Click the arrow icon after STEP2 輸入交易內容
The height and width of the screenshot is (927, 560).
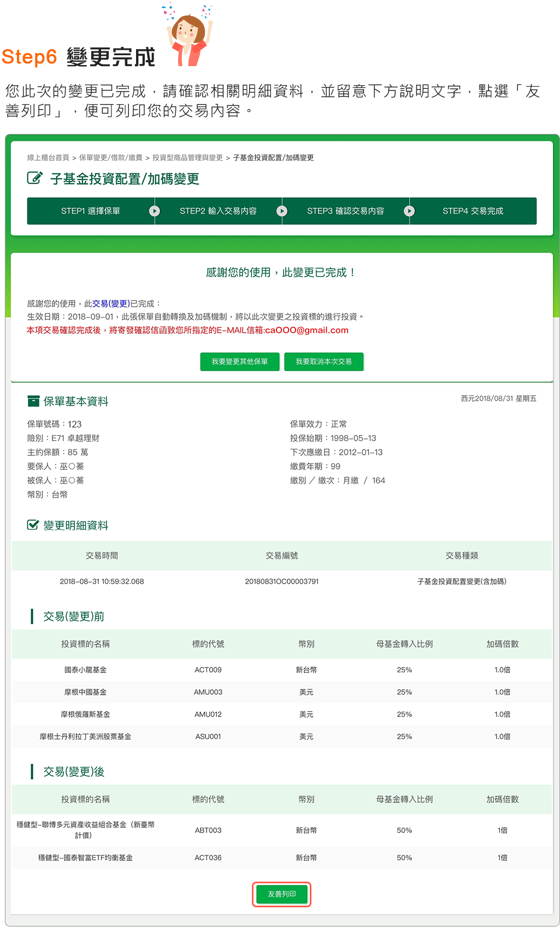click(282, 211)
